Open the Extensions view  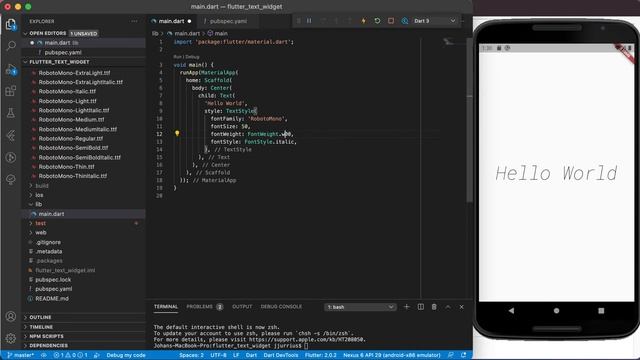(11, 91)
